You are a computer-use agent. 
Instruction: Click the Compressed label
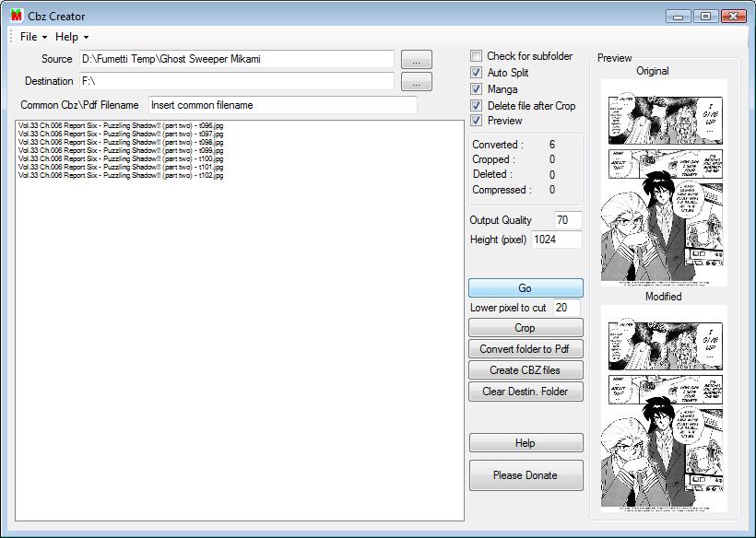point(502,190)
